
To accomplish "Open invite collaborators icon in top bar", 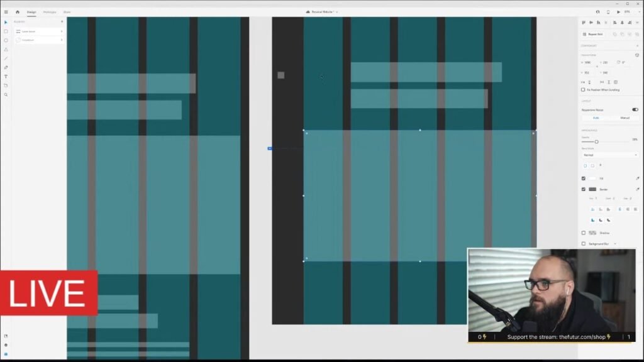I will (x=597, y=12).
